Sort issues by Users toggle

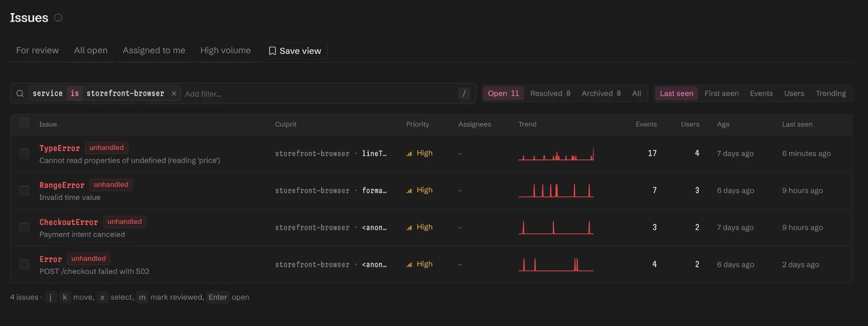tap(794, 93)
